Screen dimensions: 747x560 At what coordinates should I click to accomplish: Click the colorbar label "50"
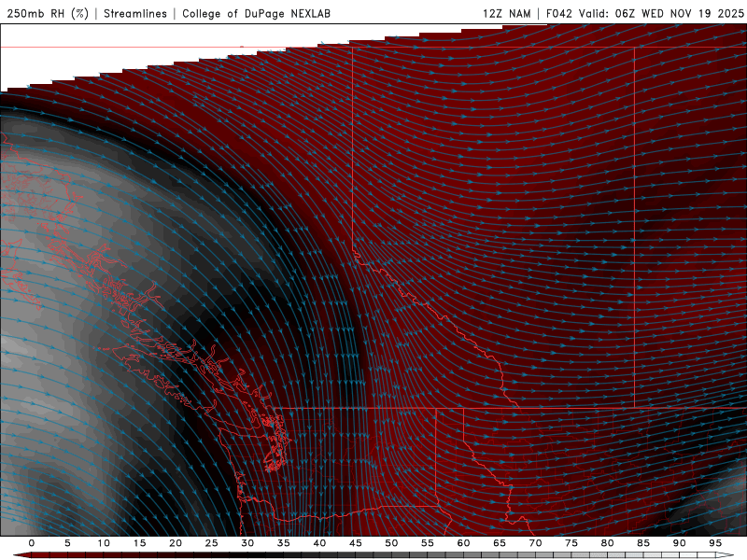coord(391,543)
